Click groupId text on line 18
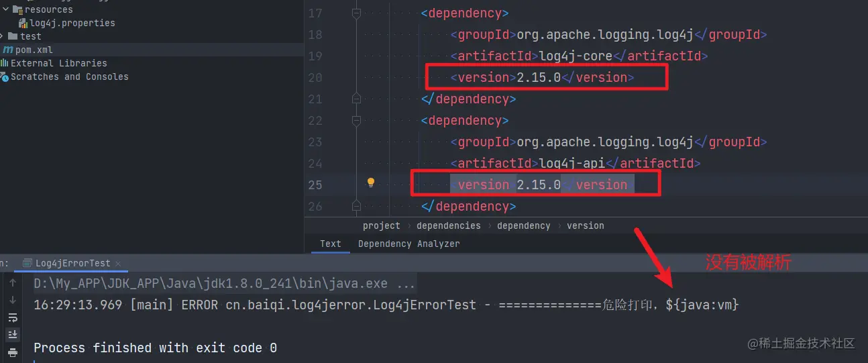868x363 pixels. click(604, 34)
